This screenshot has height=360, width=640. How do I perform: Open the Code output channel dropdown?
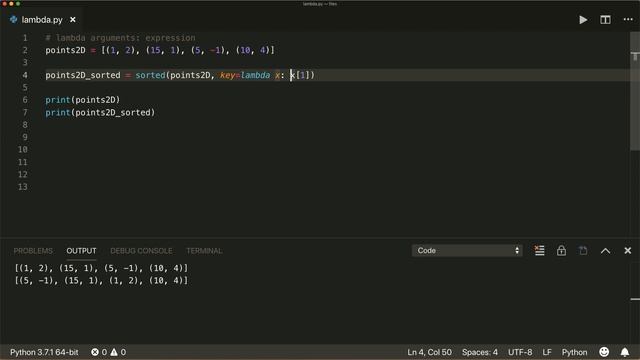[467, 250]
